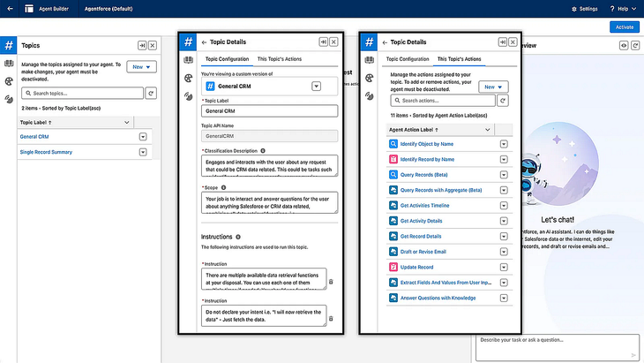
Task: Open the New dropdown in Topics panel
Action: 141,66
